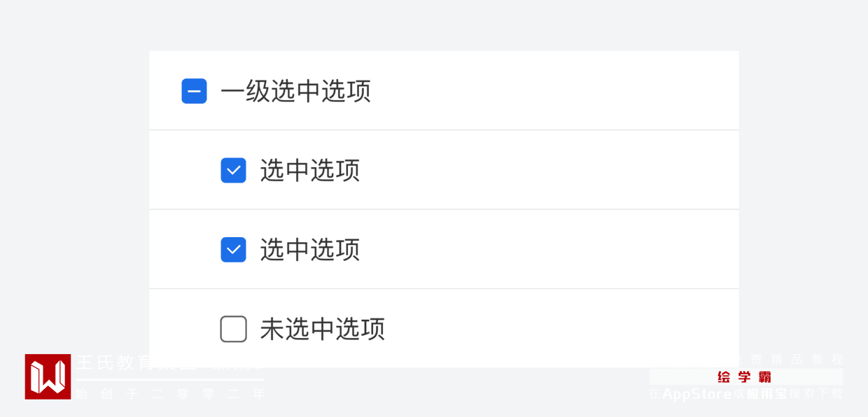This screenshot has height=417, width=868.
Task: Check the empty 未选中选项 checkbox
Action: coord(233,329)
